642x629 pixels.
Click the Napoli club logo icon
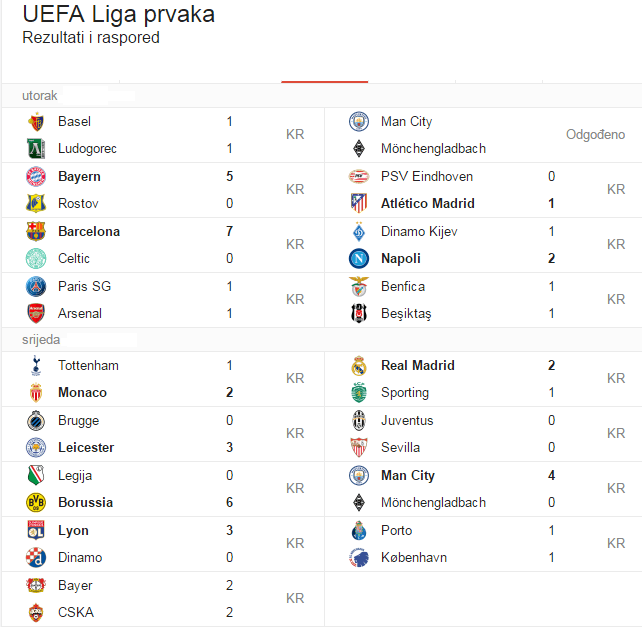point(359,258)
